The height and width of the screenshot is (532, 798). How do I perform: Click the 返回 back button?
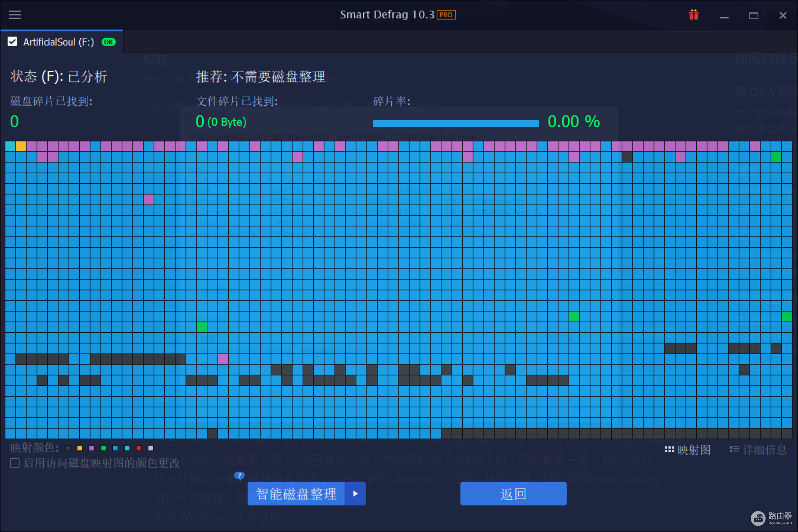[x=513, y=493]
